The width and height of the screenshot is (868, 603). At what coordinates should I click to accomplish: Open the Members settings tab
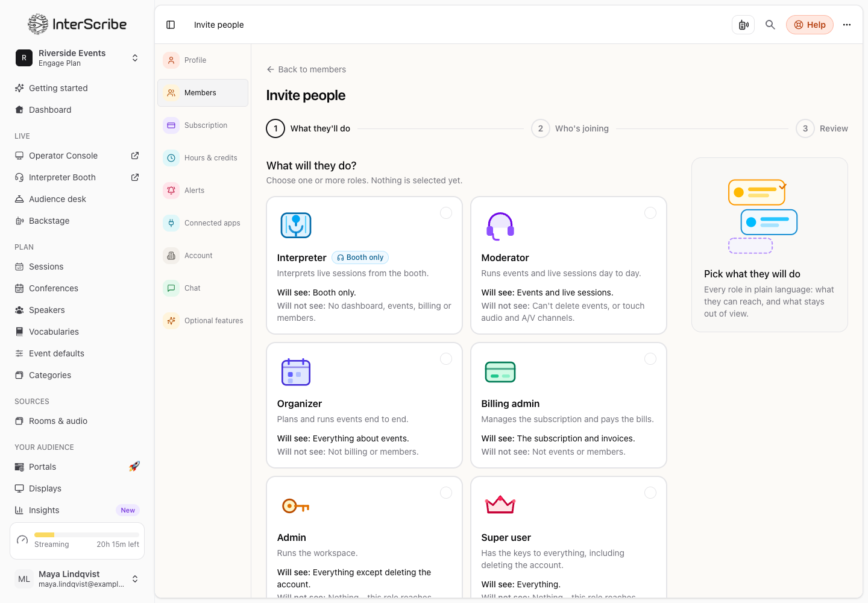203,93
